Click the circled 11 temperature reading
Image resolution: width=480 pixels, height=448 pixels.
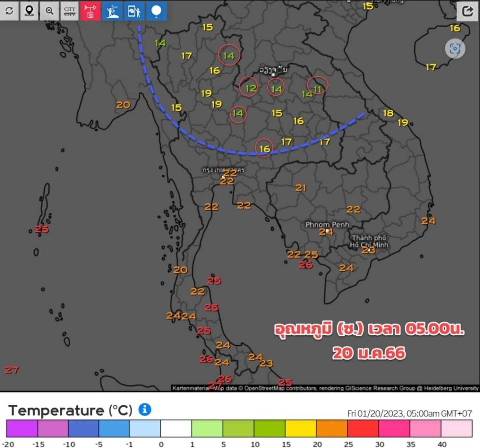click(x=317, y=89)
